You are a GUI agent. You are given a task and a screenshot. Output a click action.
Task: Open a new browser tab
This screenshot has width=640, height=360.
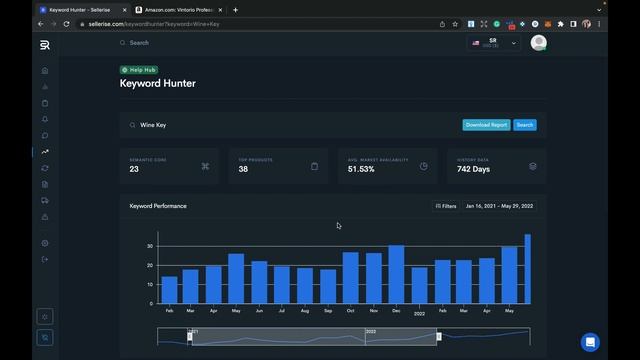coord(236,10)
